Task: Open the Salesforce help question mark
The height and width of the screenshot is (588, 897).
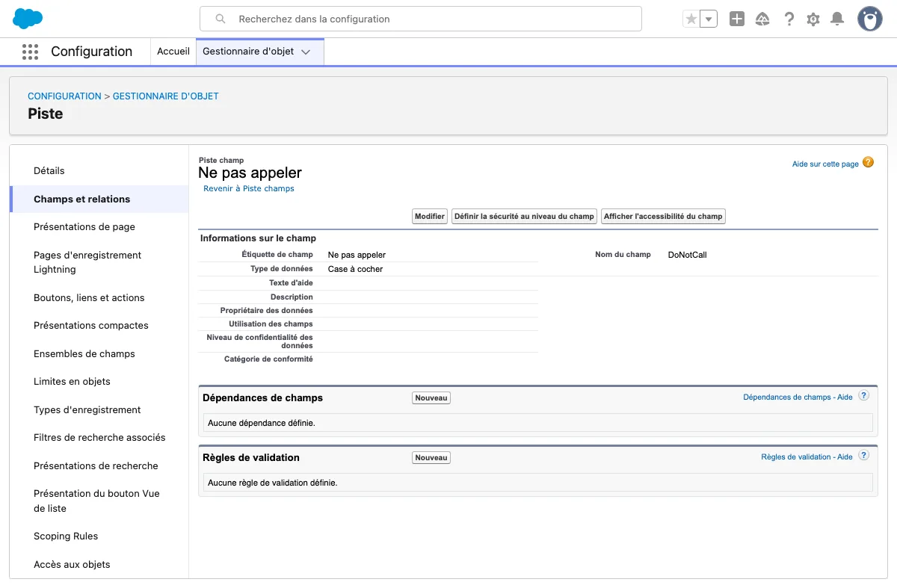Action: pos(789,19)
